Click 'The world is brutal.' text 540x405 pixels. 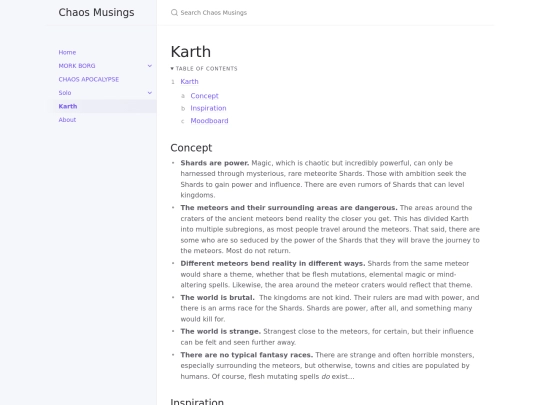pos(217,298)
